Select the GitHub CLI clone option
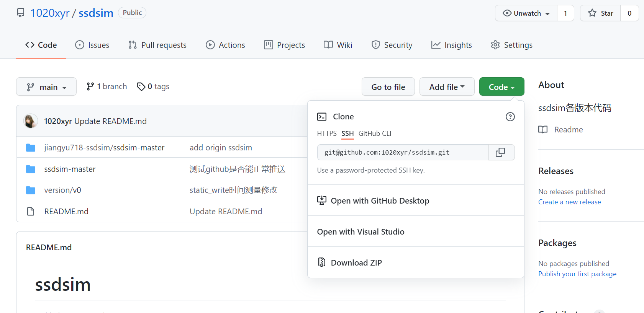This screenshot has width=644, height=313. (375, 134)
